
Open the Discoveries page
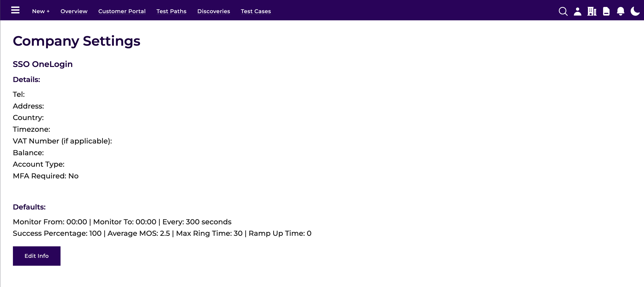tap(213, 11)
